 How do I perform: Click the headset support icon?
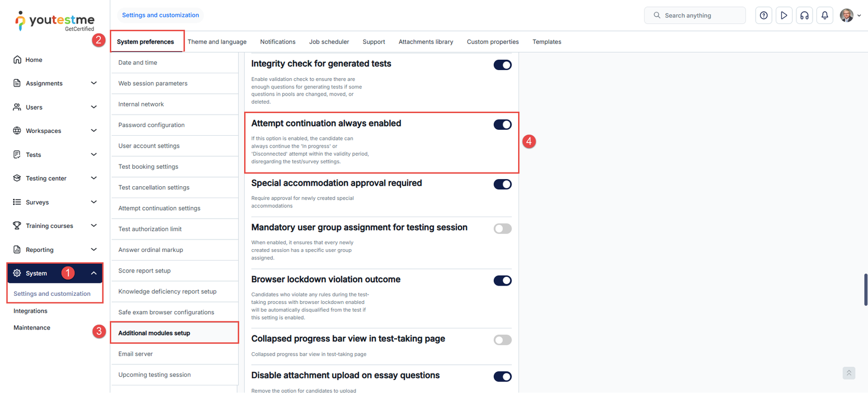(805, 16)
